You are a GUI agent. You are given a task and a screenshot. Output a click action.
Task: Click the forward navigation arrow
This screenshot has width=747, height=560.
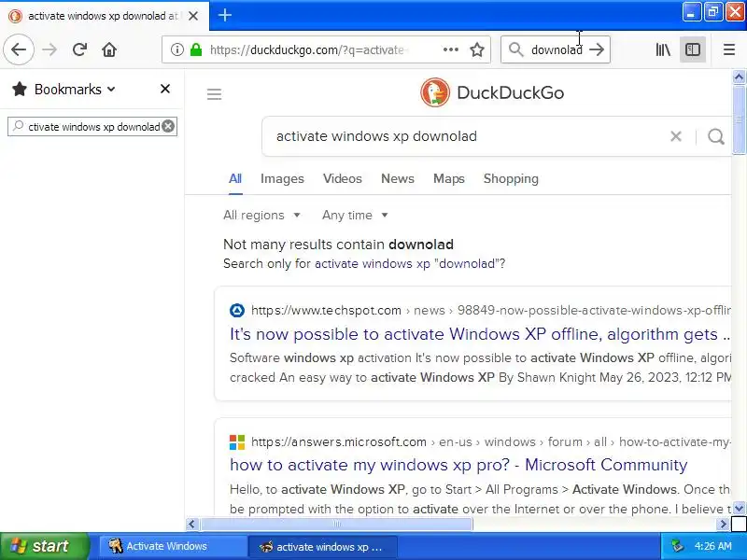(49, 49)
